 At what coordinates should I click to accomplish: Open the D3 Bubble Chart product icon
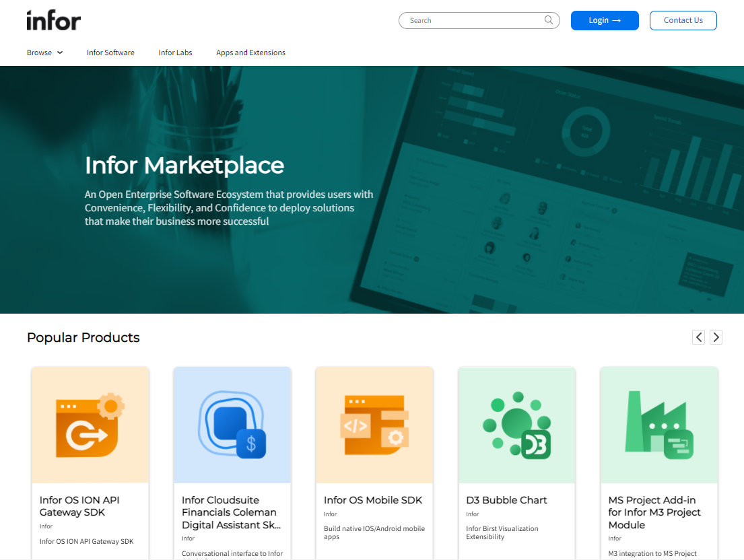(516, 425)
